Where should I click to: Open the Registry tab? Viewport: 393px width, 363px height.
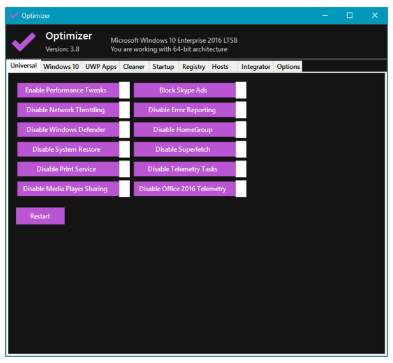click(194, 67)
